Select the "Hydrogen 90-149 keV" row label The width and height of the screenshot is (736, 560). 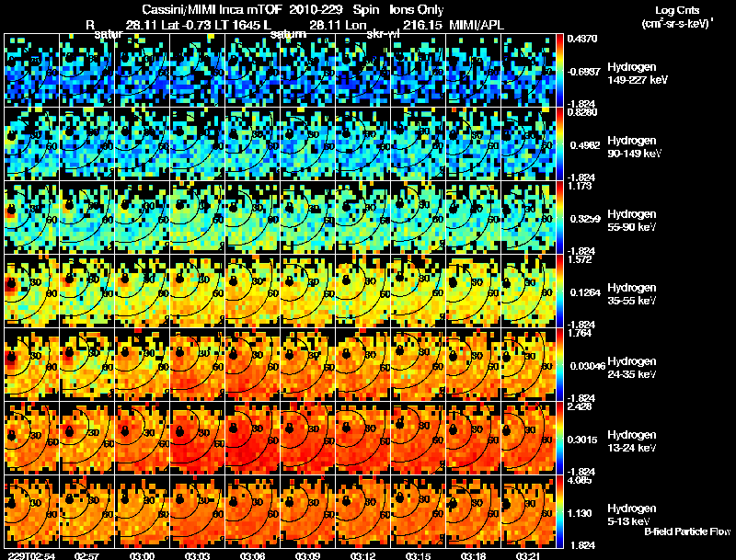(635, 147)
